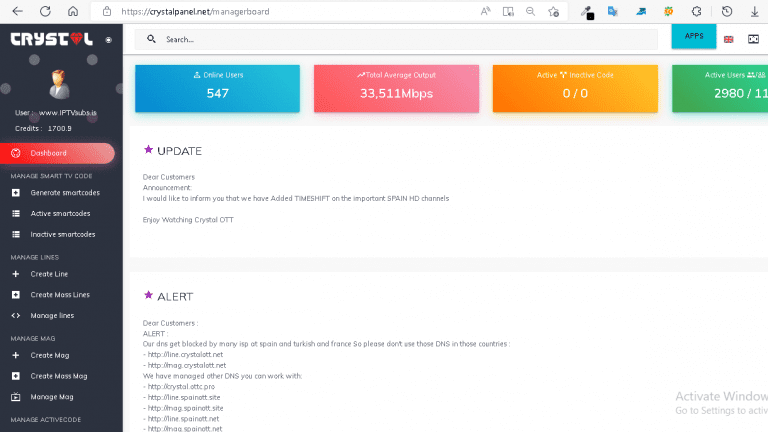Open the browser downloads icon
Viewport: 768px width, 432px height.
754,11
